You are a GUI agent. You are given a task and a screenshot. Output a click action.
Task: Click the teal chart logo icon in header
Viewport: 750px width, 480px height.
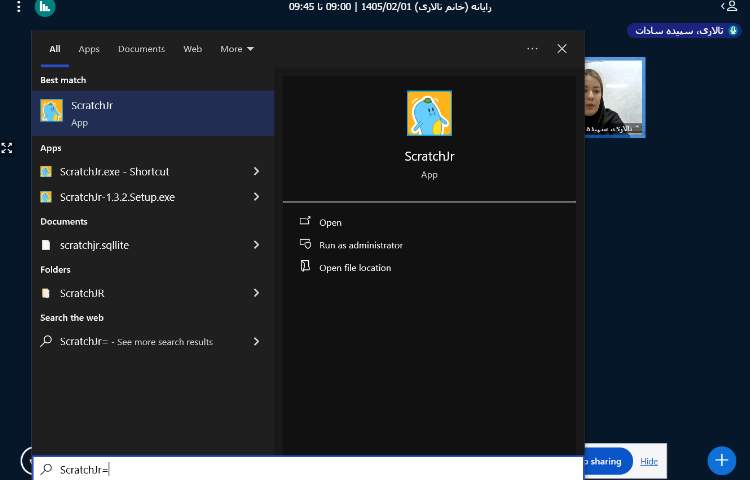(44, 7)
